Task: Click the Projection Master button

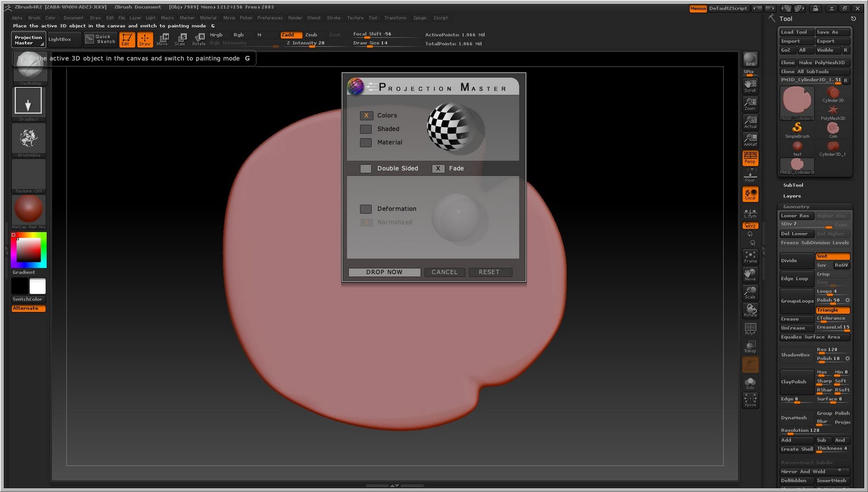Action: coord(28,40)
